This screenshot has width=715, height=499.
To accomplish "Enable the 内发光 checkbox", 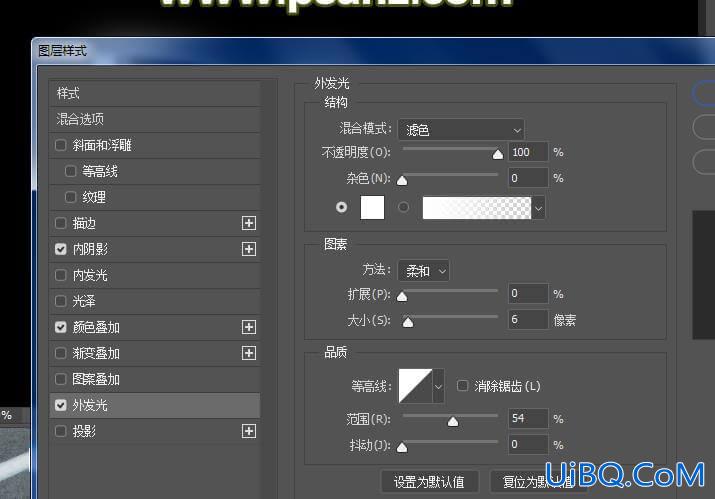I will click(x=61, y=275).
